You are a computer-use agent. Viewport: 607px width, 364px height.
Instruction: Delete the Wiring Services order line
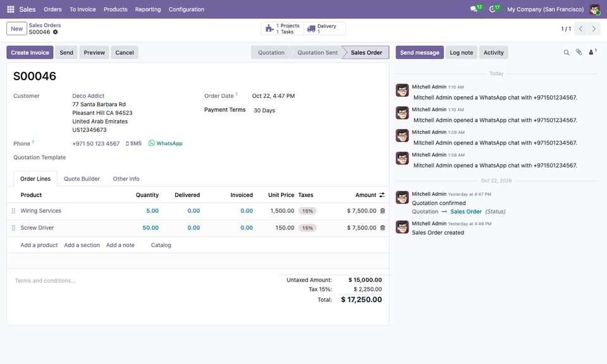pos(383,211)
